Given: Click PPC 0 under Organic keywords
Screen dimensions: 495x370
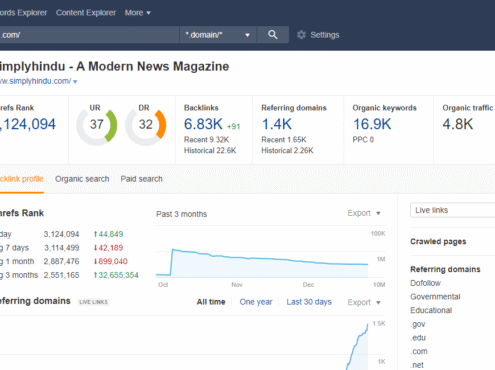Looking at the screenshot, I should 363,140.
